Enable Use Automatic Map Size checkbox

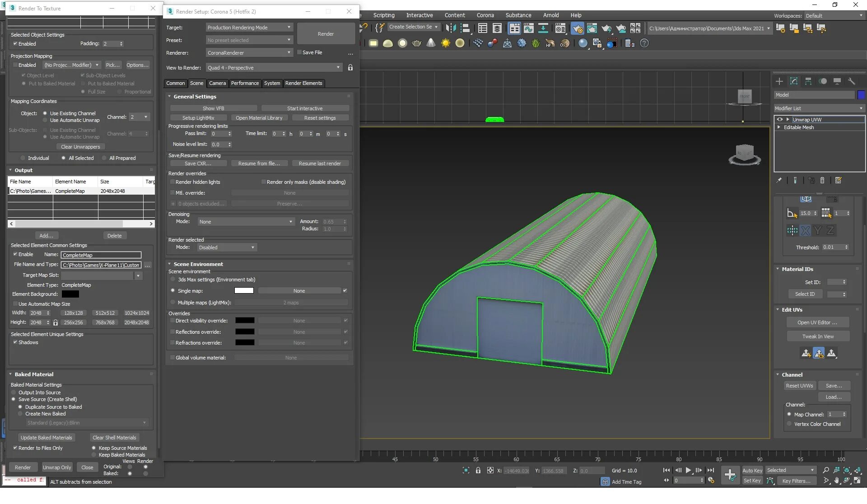[x=15, y=304]
